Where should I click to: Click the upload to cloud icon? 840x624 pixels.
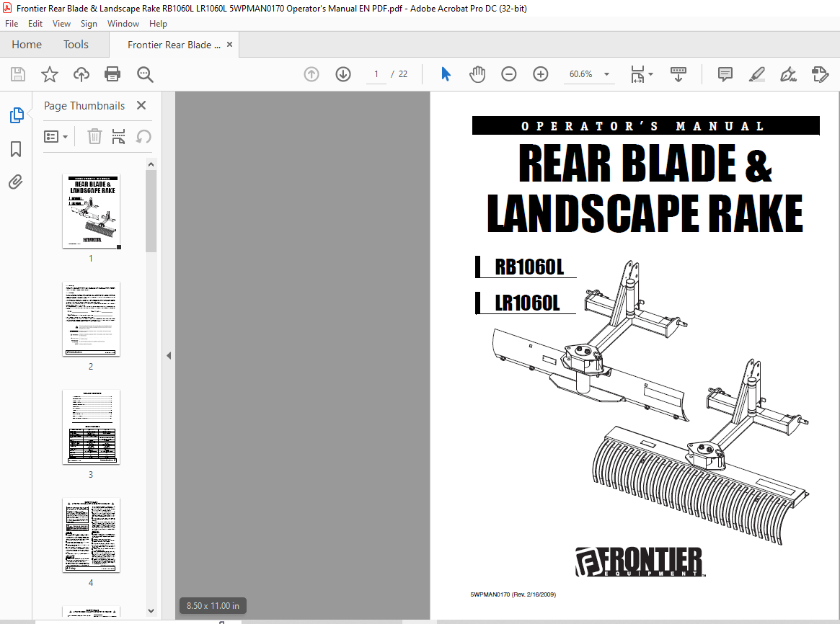tap(81, 73)
